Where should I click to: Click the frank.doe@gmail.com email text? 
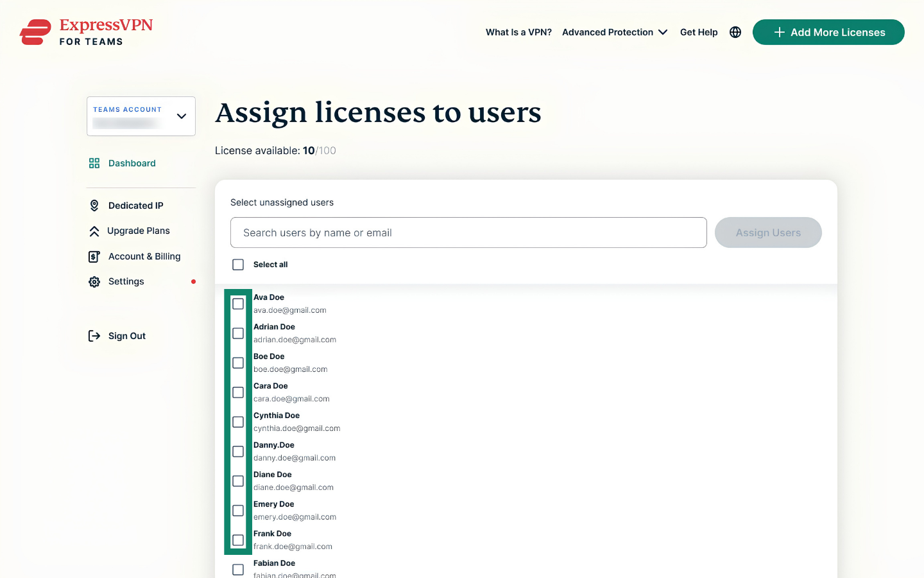(x=293, y=547)
